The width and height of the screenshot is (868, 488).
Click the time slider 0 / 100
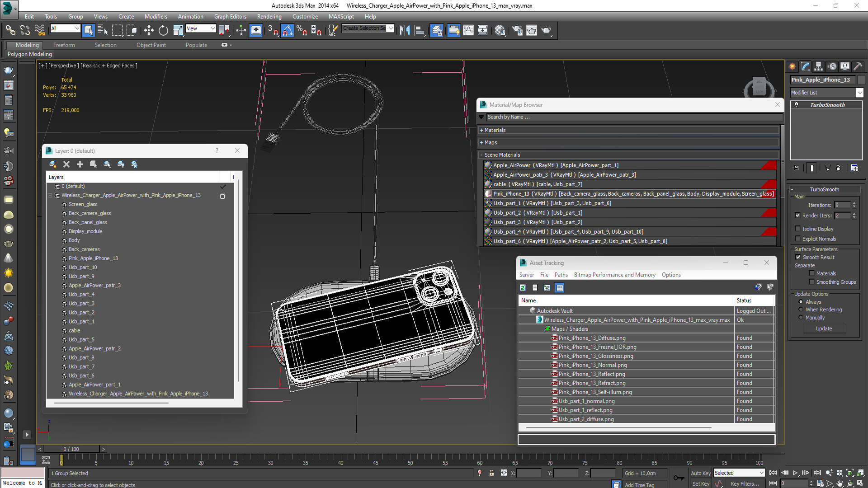[x=71, y=449]
